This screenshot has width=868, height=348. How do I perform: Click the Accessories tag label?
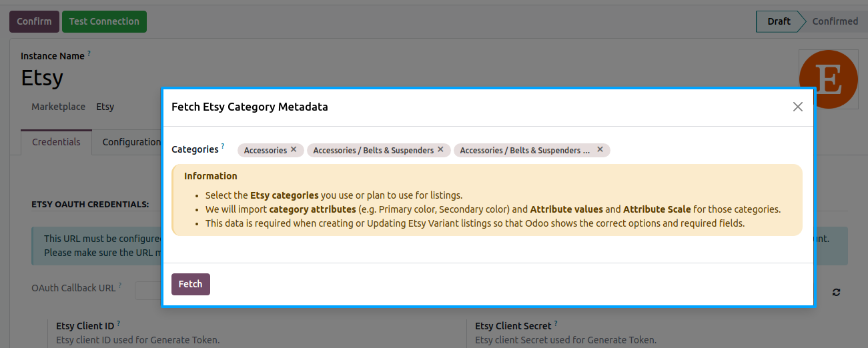266,150
